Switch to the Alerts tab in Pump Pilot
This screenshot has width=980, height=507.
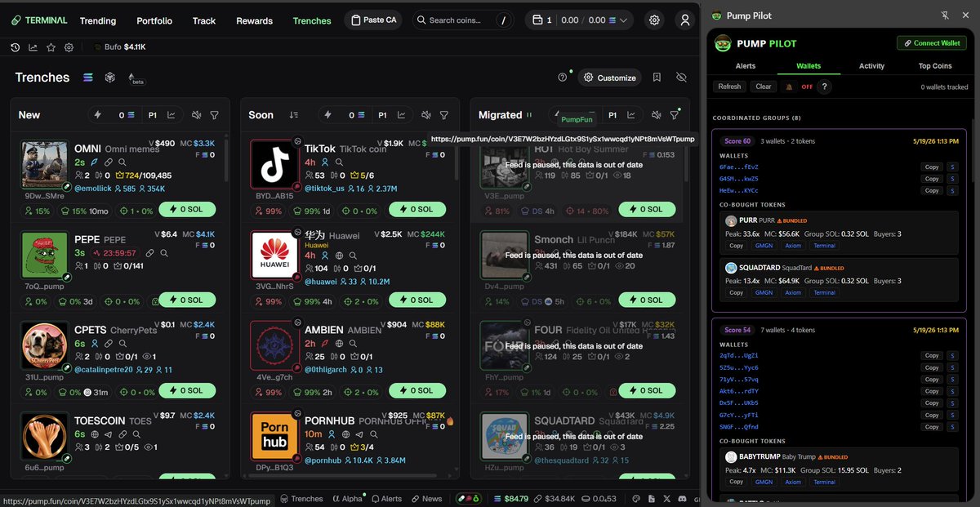746,66
